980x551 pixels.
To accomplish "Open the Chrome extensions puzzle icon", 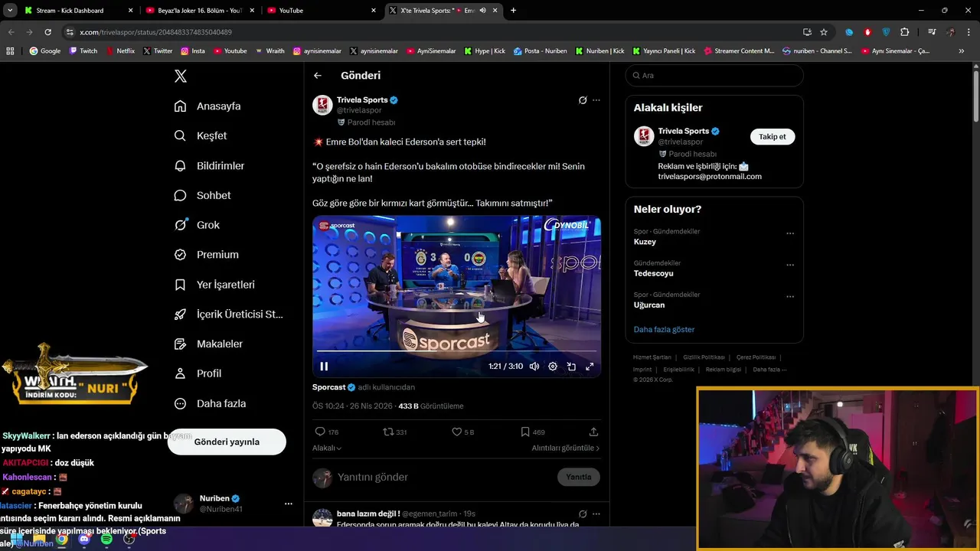I will pyautogui.click(x=905, y=32).
